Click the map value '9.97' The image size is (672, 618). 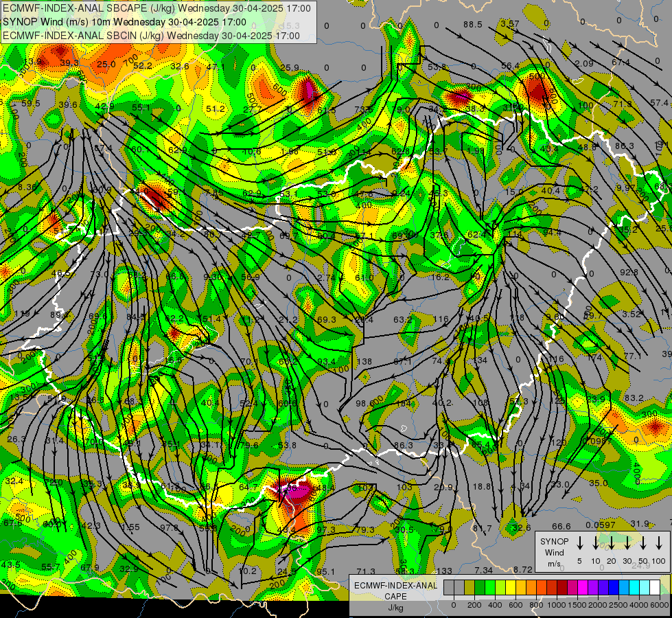626,188
